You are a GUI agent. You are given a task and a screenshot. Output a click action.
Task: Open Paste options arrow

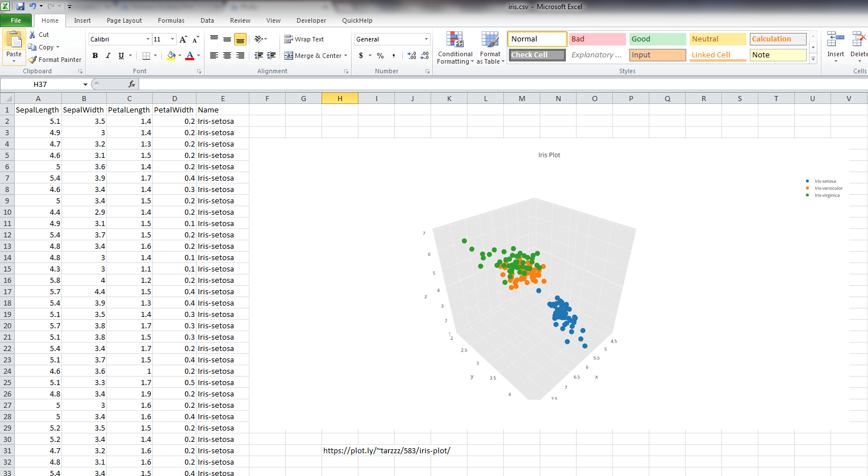[x=14, y=60]
